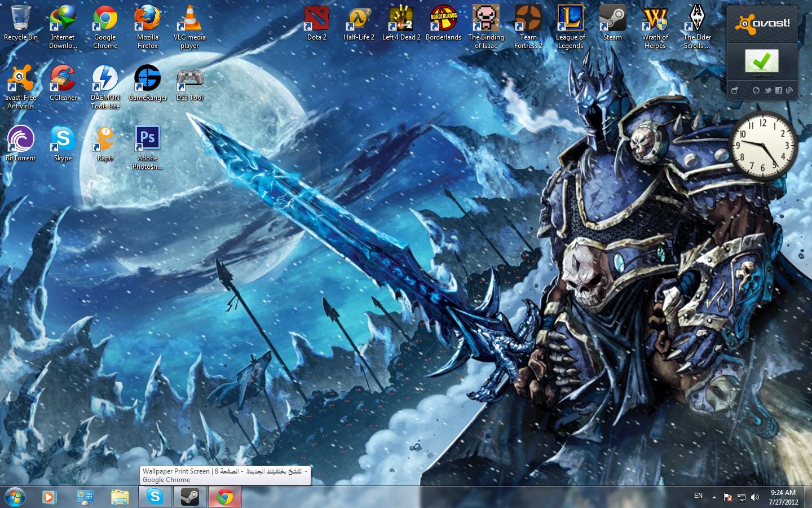Open the avast gadget pop-out window icon
The height and width of the screenshot is (508, 812).
[735, 90]
